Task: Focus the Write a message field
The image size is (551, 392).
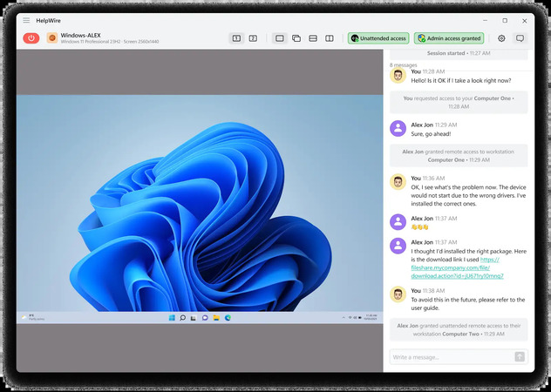Action: [452, 357]
